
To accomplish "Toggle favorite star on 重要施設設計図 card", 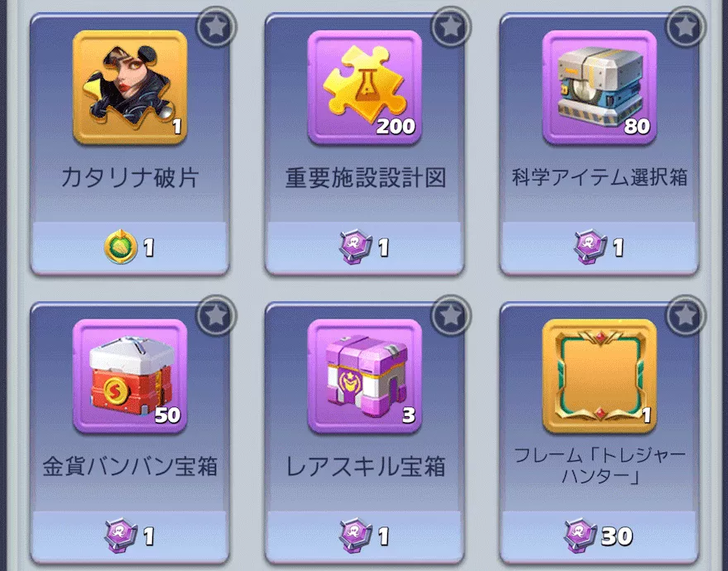I will click(451, 27).
